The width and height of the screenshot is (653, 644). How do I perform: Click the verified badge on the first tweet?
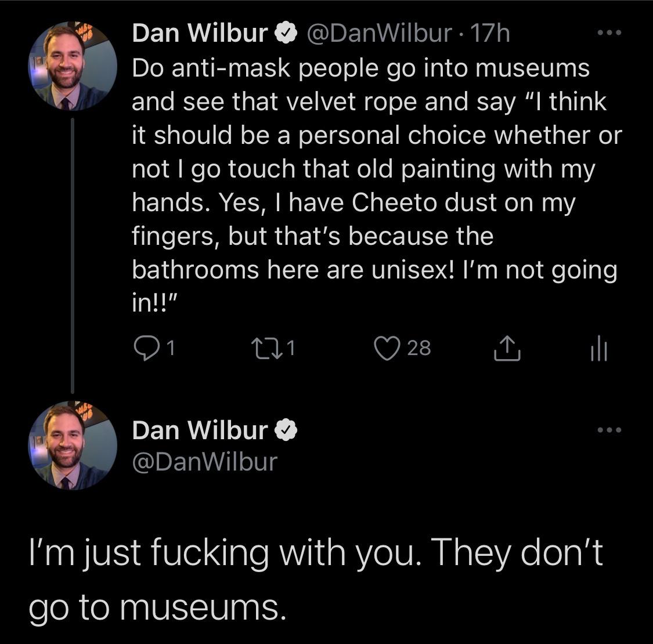pos(285,34)
